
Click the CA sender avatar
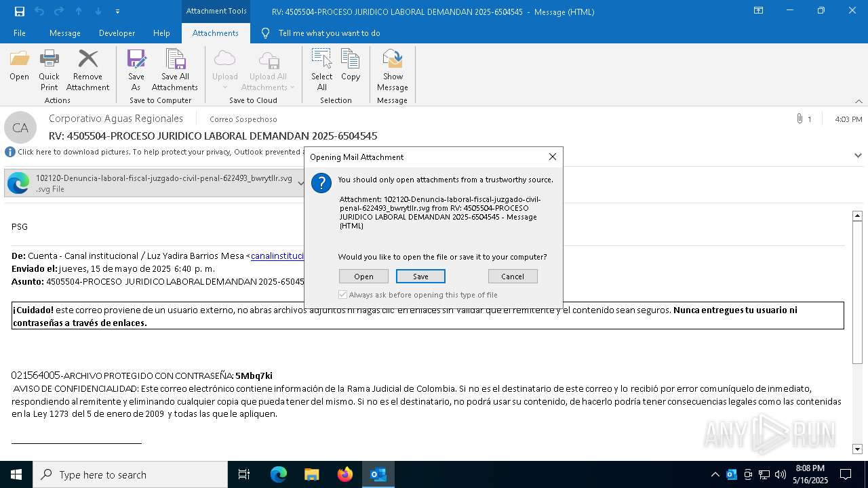click(20, 127)
